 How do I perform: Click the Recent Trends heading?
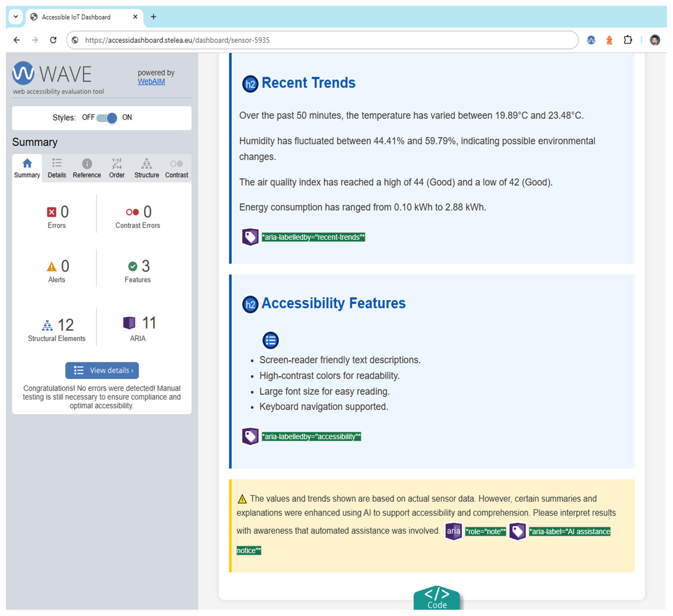pos(309,83)
